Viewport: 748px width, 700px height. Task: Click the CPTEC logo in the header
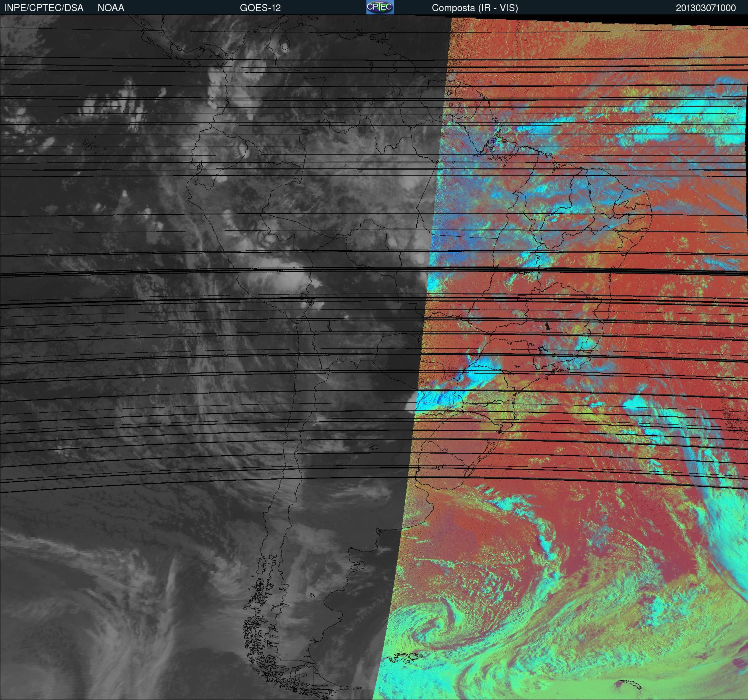(x=380, y=7)
